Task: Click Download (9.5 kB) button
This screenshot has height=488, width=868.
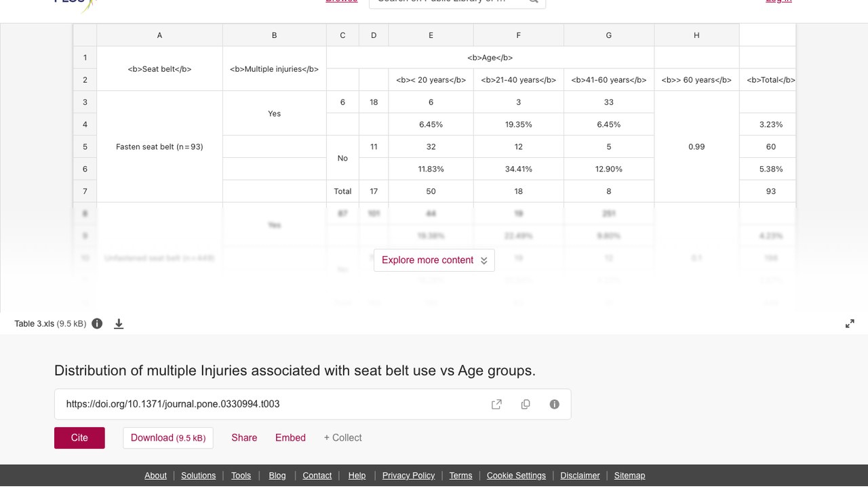Action: tap(168, 438)
